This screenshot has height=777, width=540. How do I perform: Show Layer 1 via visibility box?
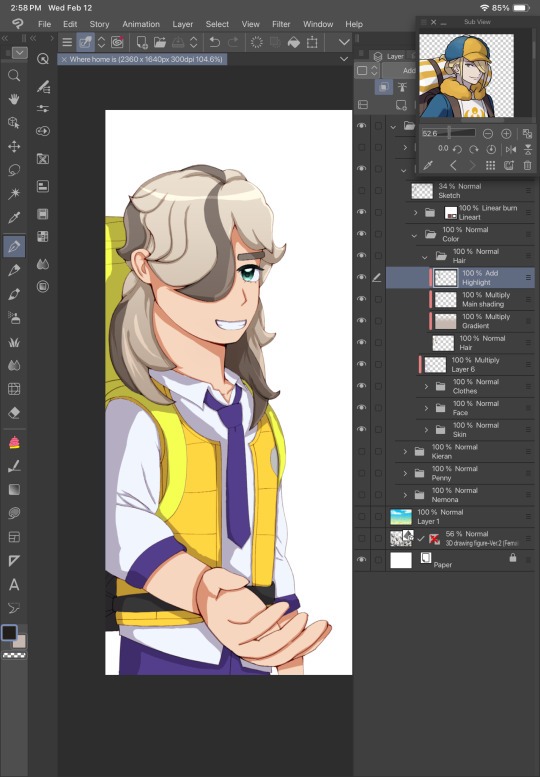(x=362, y=516)
